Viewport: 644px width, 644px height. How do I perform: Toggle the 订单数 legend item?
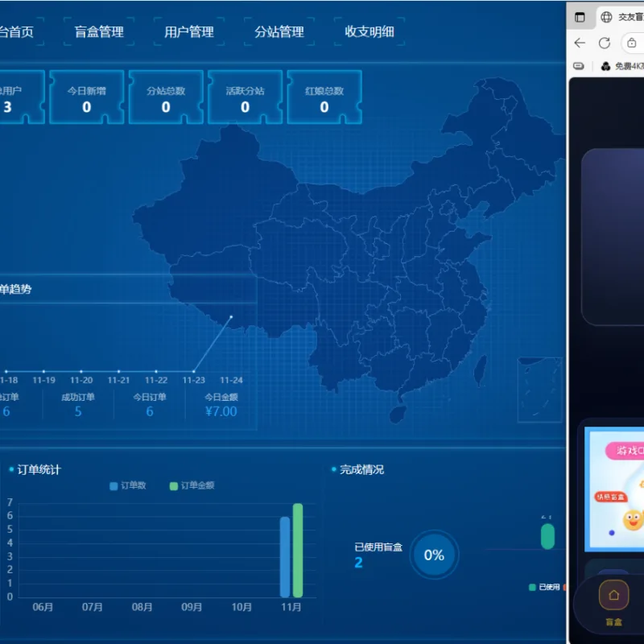pyautogui.click(x=128, y=486)
